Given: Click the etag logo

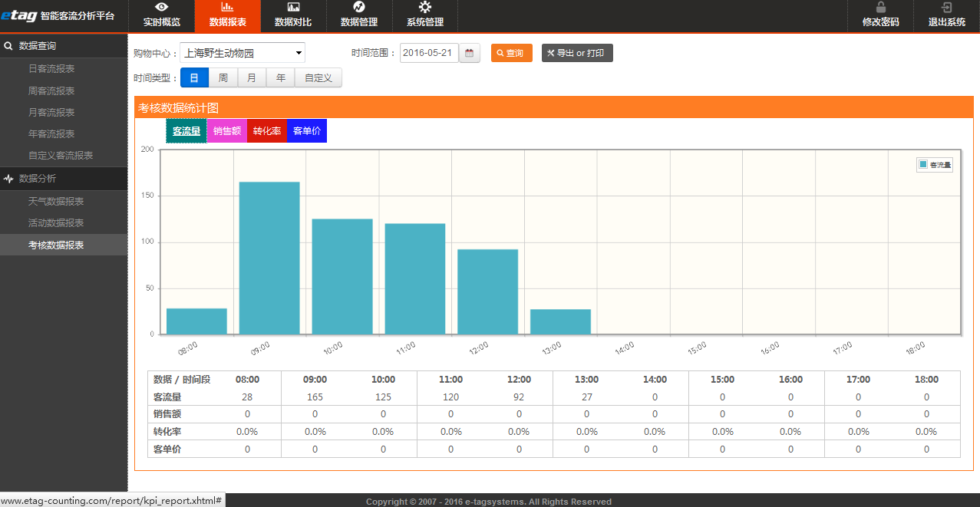Looking at the screenshot, I should [18, 15].
